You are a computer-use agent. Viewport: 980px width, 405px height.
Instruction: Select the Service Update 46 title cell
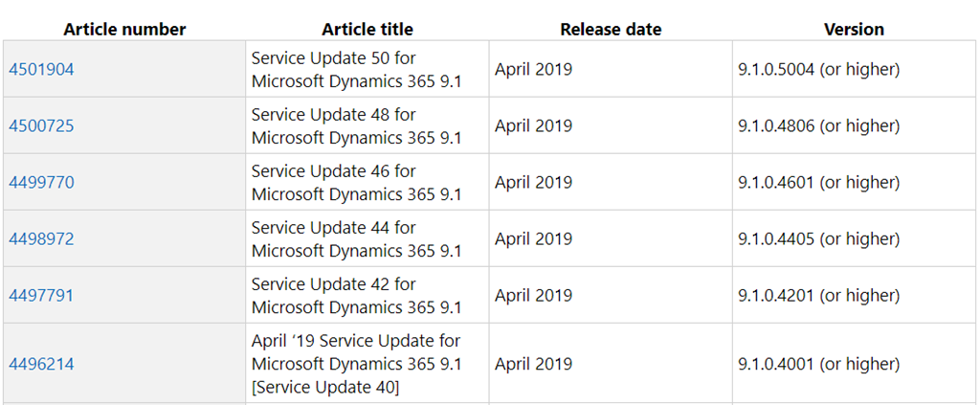[x=367, y=183]
